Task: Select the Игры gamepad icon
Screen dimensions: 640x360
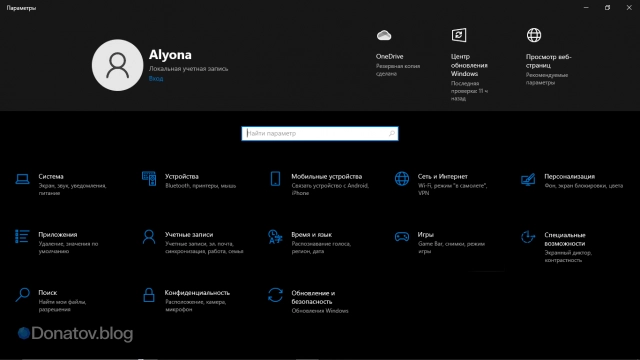Action: [402, 237]
